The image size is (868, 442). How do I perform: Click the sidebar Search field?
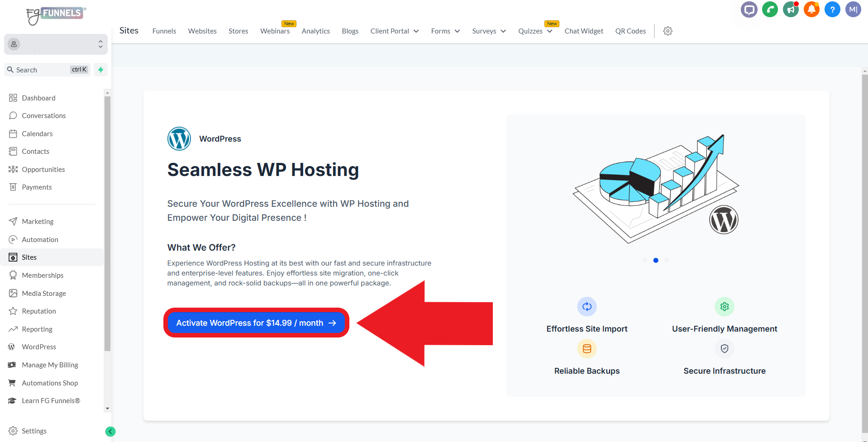(48, 70)
